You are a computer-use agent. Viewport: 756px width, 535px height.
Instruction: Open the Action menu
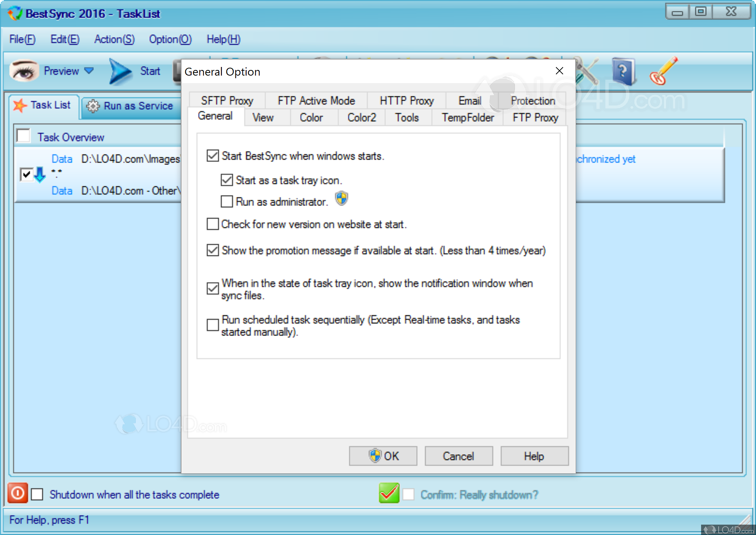(x=114, y=39)
